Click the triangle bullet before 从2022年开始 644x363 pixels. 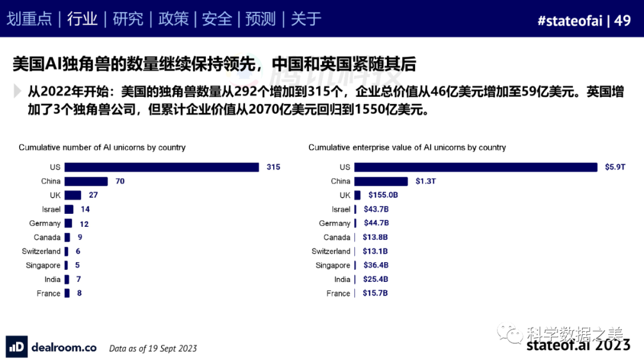pos(17,91)
